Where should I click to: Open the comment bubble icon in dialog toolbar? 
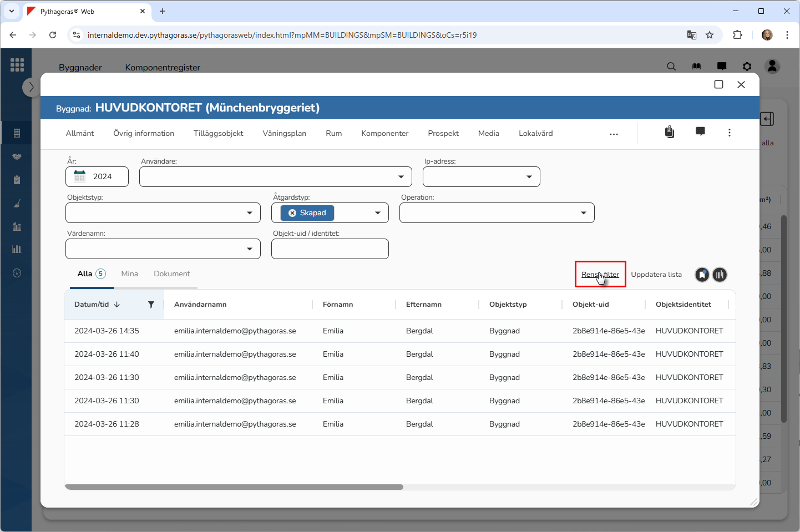coord(700,132)
